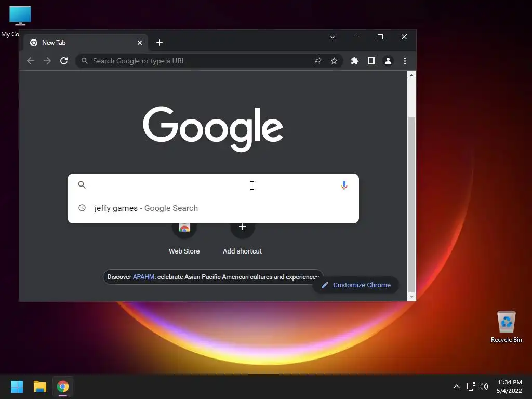Open the Extensions puzzle icon

(x=354, y=61)
